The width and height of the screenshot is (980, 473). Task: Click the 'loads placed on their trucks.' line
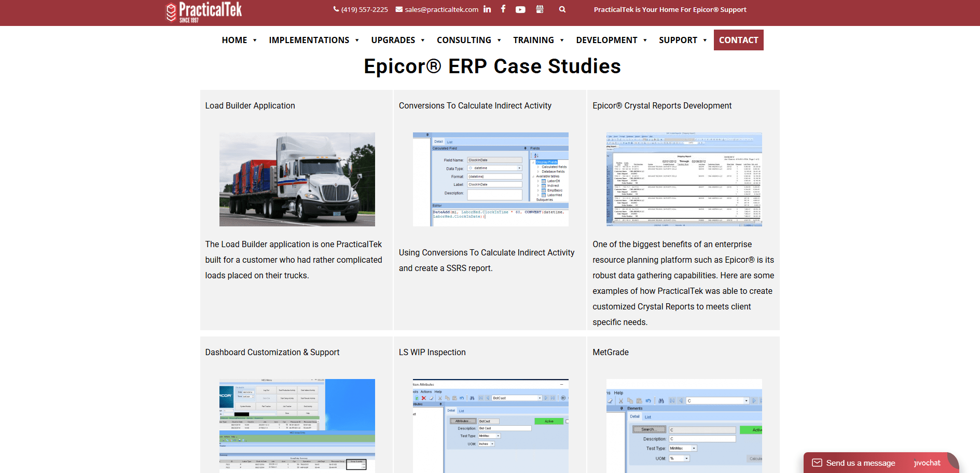[x=257, y=275]
